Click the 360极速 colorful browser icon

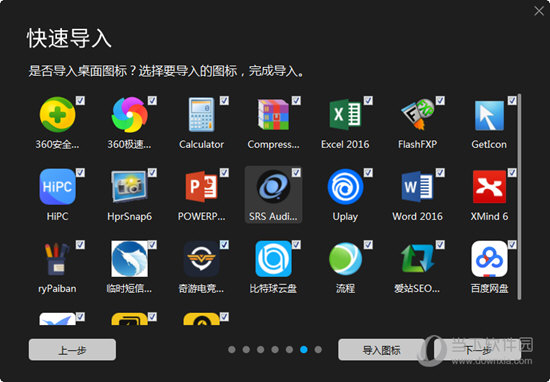pos(129,114)
